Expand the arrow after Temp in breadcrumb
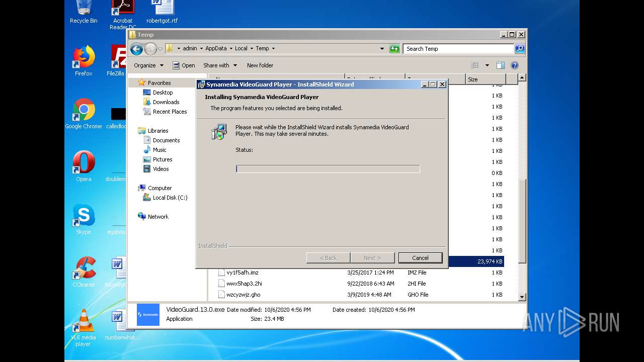The image size is (644, 362). pos(273,49)
